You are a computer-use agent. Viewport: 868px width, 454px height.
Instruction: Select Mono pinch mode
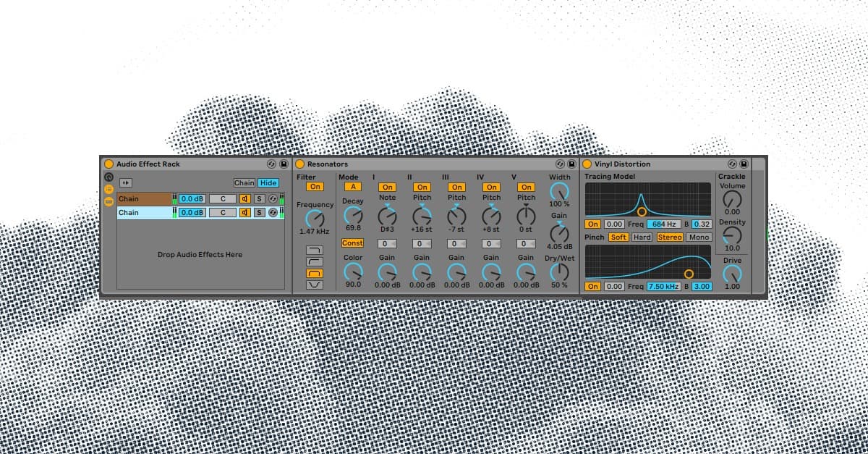(699, 237)
